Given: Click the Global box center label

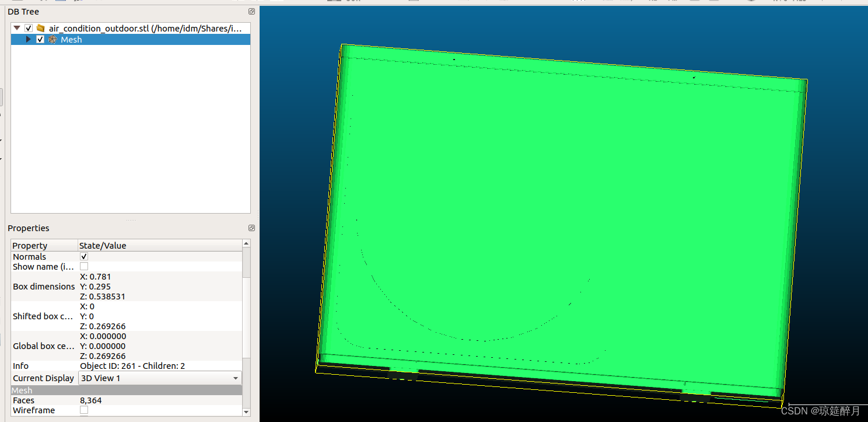Looking at the screenshot, I should tap(43, 346).
